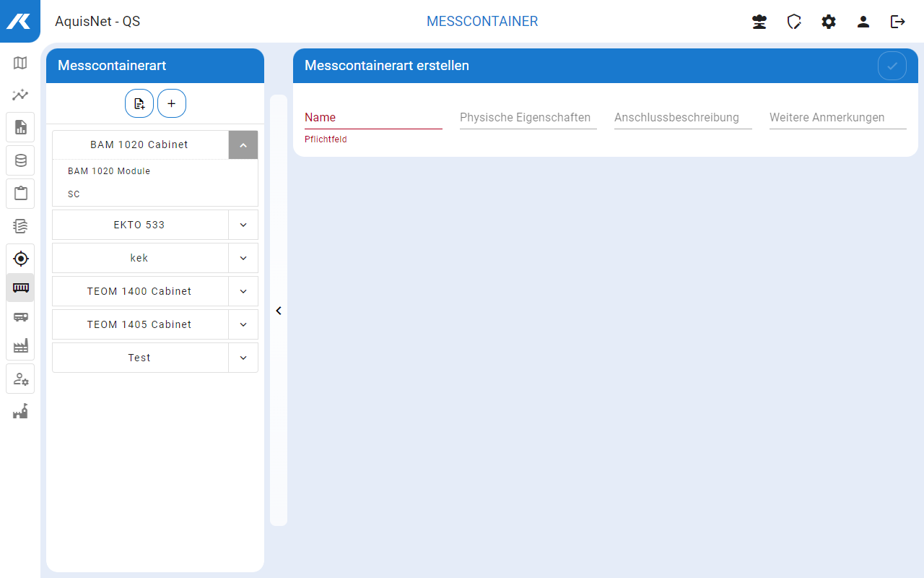
Task: Log out using the exit icon
Action: coord(898,22)
